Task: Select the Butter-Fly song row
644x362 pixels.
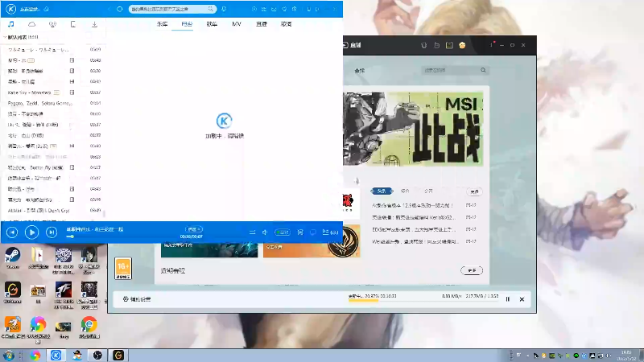Action: [53, 167]
